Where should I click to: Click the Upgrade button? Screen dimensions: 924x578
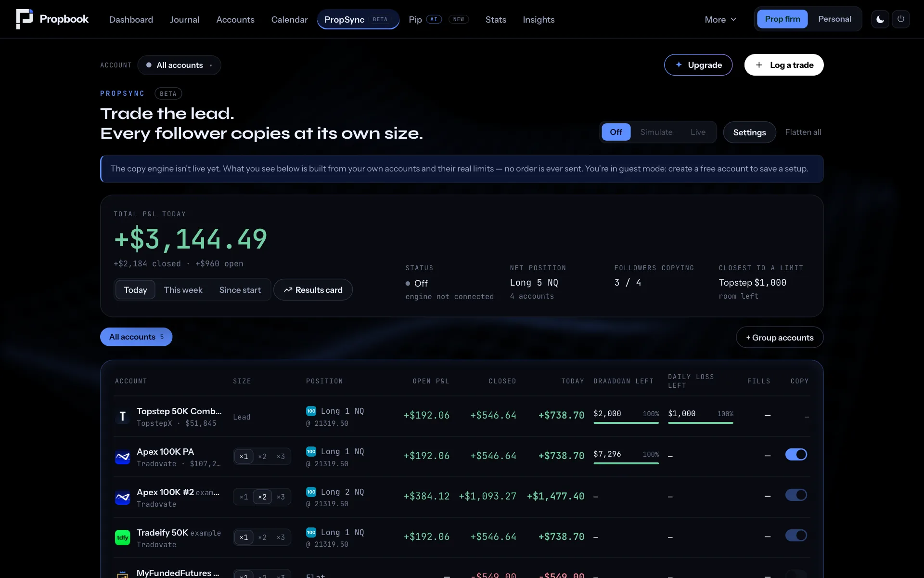click(x=698, y=65)
